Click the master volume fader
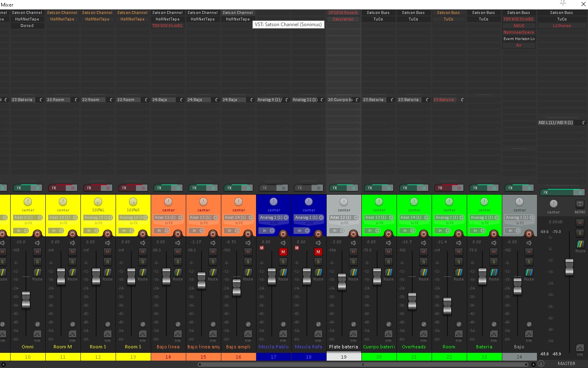Screen dimensions: 588x368 pos(569,268)
